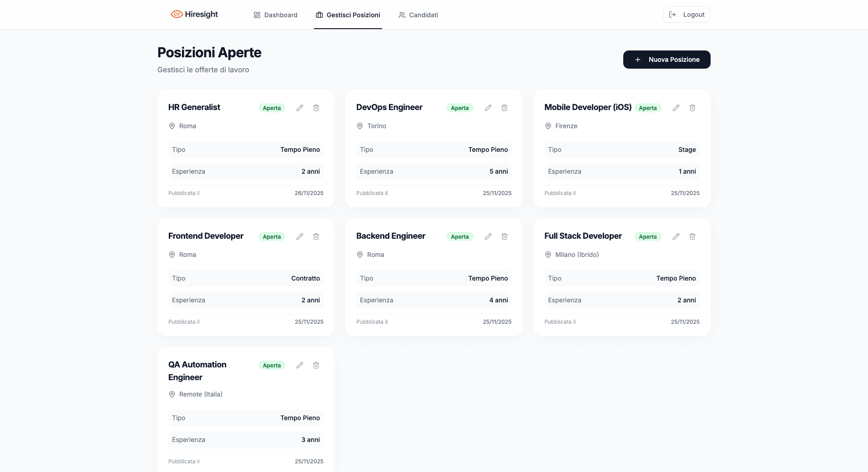
Task: Click the 1 anni experience on Mobile Developer
Action: (x=687, y=171)
